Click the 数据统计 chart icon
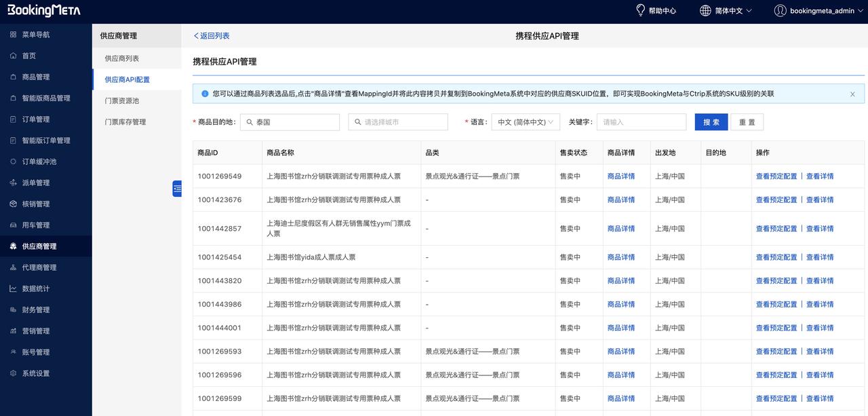 click(x=13, y=288)
